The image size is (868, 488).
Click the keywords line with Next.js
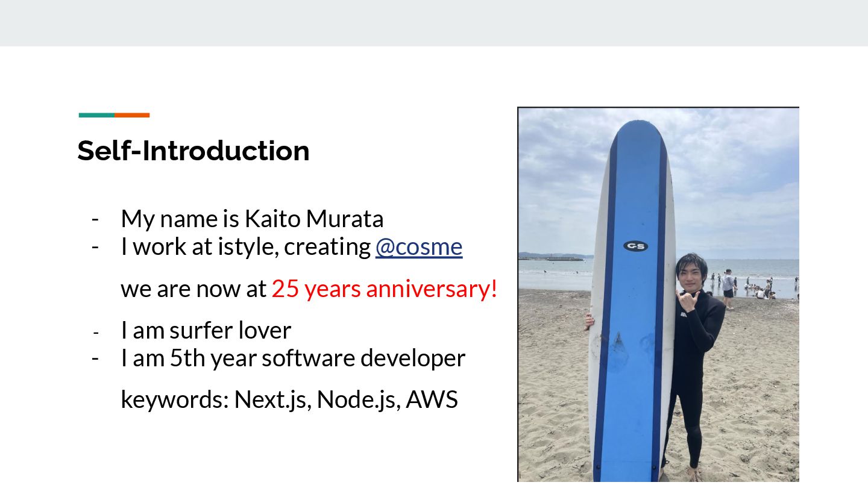pos(289,399)
